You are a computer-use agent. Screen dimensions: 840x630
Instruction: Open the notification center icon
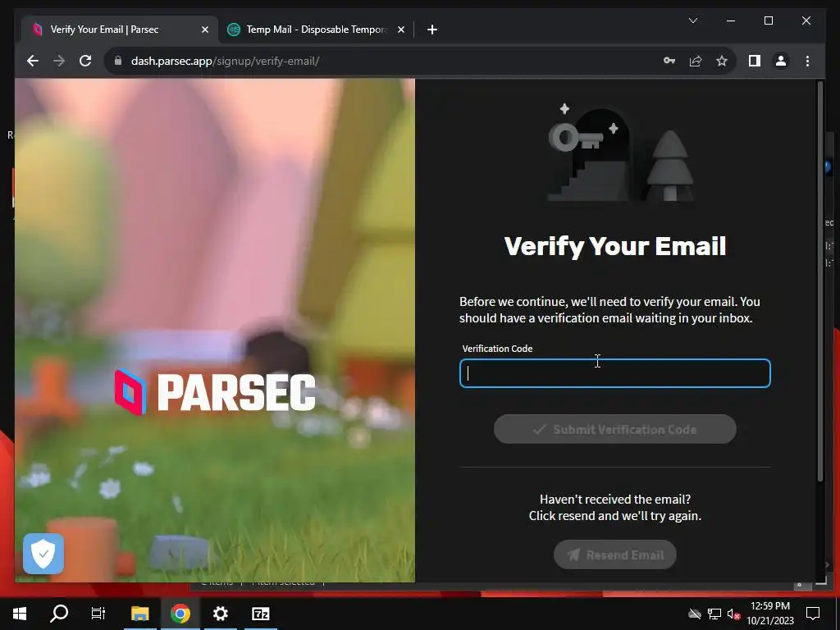(x=813, y=614)
